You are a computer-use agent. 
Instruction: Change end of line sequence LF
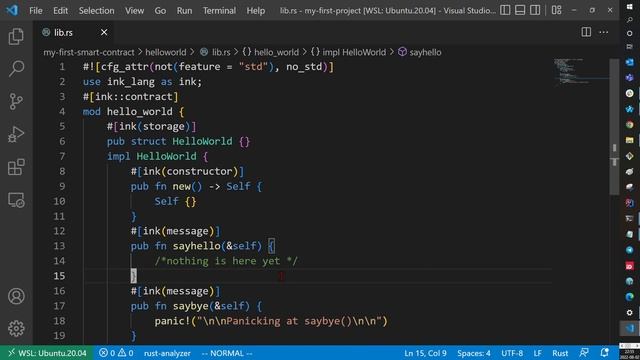(538, 353)
